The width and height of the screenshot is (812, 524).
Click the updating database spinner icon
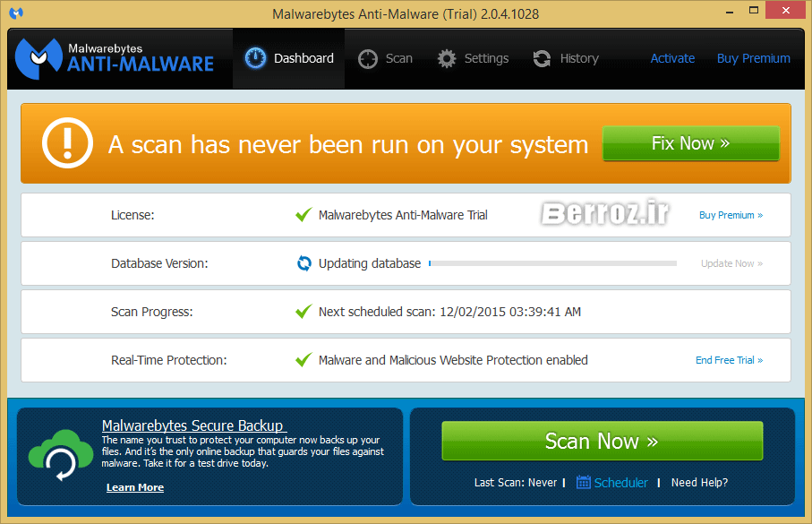[x=304, y=263]
